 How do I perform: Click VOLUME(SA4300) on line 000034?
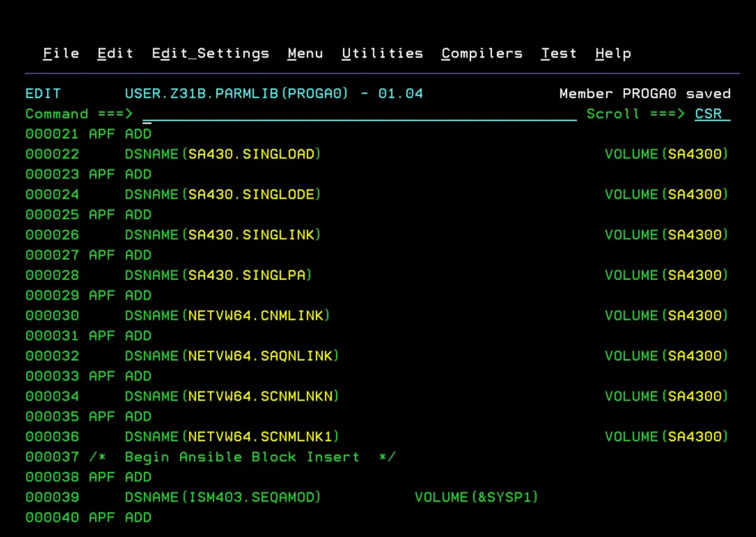pos(666,396)
